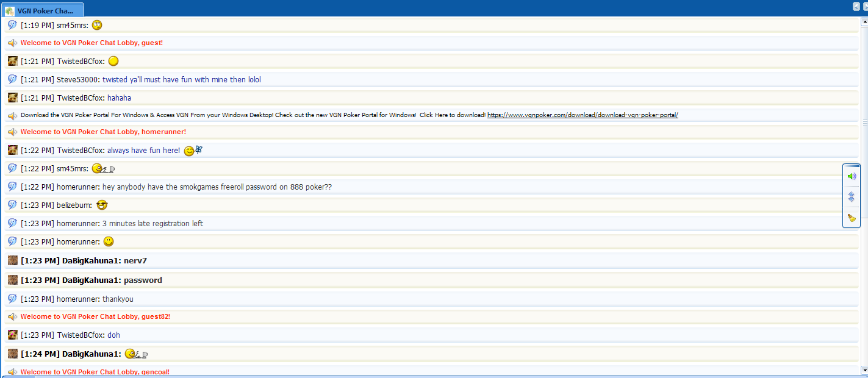This screenshot has width=868, height=378.
Task: Click the Download the VGN Poker Portal announcement text
Action: coord(253,115)
